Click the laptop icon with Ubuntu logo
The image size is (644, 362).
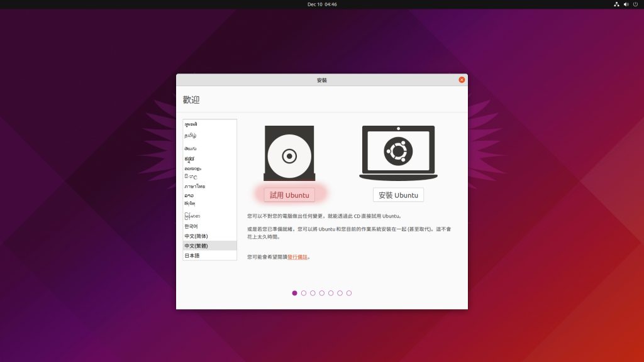398,153
